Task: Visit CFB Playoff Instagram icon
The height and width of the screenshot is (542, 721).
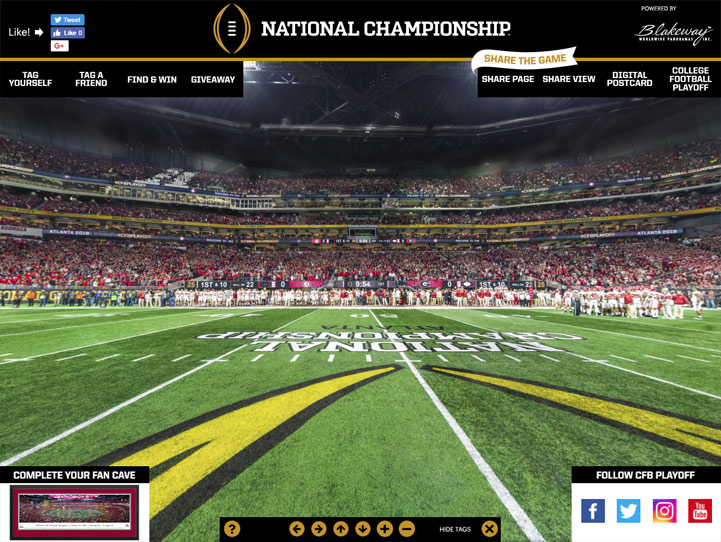Action: click(x=664, y=511)
